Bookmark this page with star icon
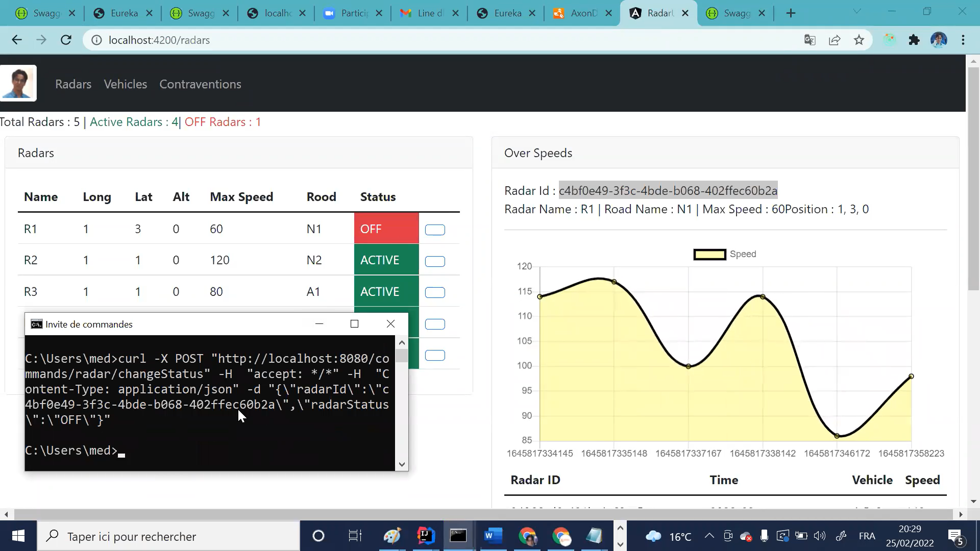 [859, 40]
